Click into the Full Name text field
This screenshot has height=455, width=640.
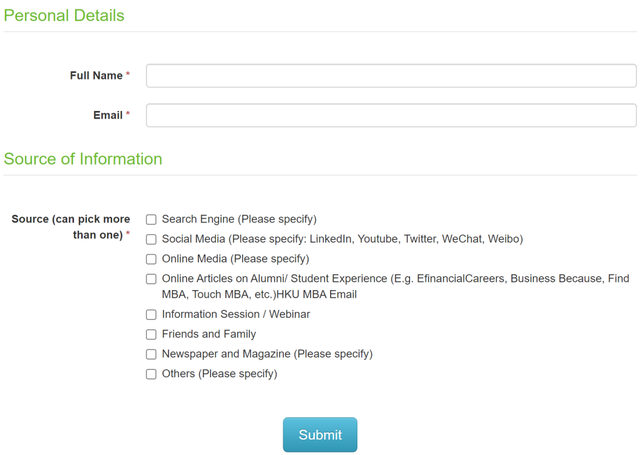pos(391,76)
